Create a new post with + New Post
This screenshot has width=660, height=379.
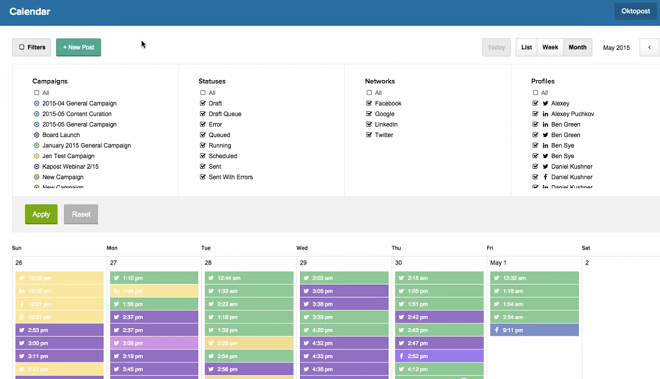[78, 47]
